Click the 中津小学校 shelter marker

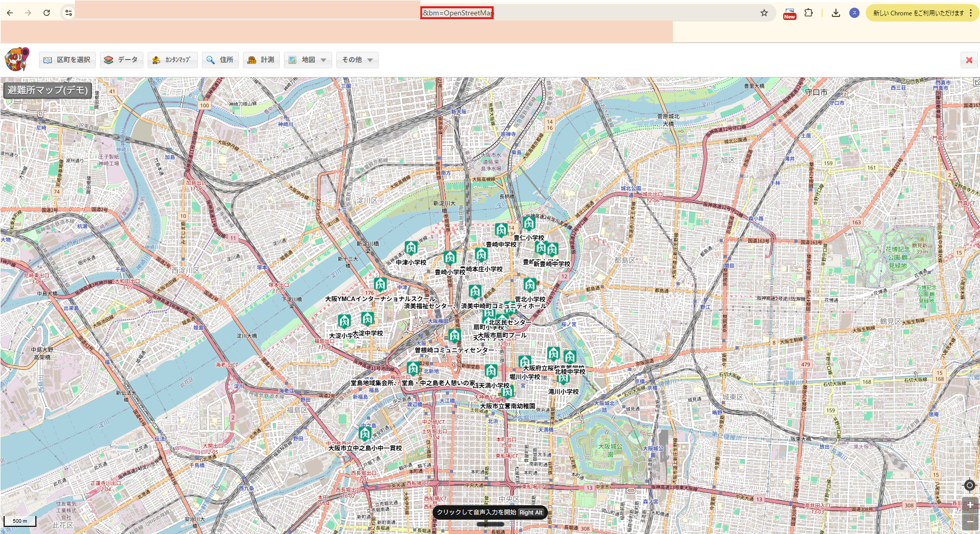pyautogui.click(x=411, y=248)
